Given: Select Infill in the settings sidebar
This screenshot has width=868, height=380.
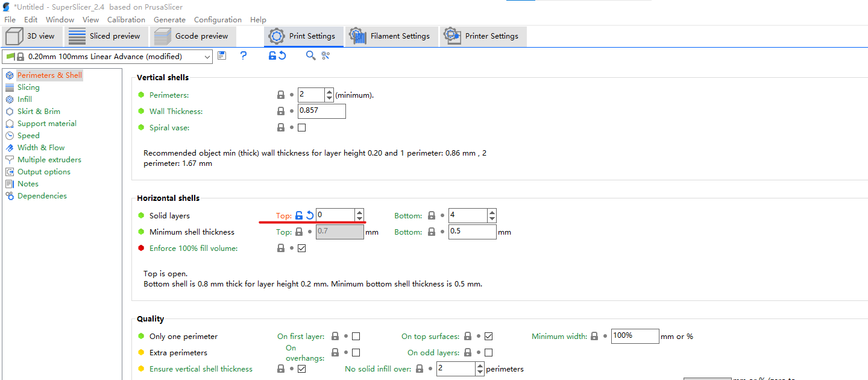Looking at the screenshot, I should [25, 99].
